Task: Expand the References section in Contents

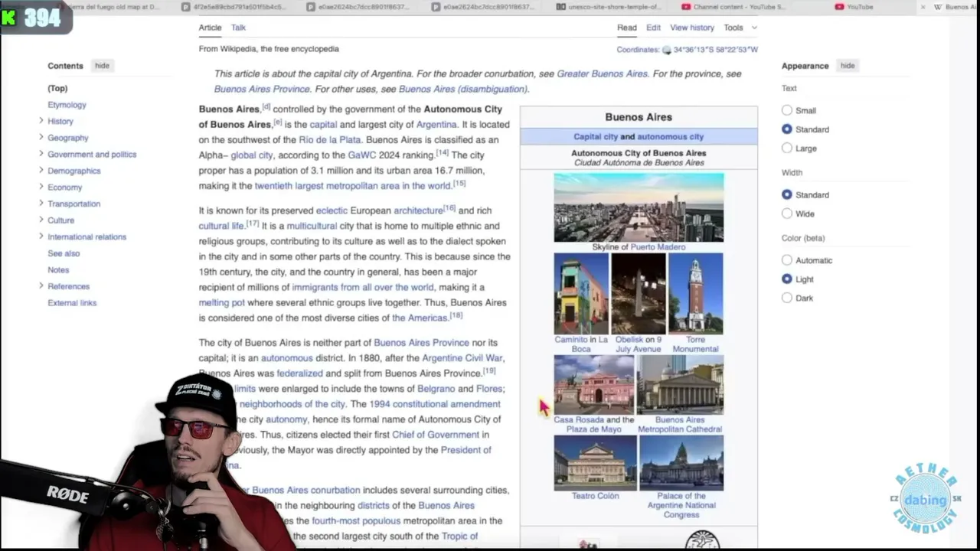Action: click(x=41, y=286)
